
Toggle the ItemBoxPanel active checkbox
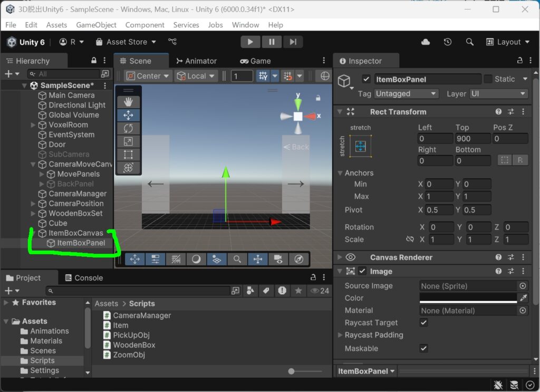[x=366, y=79]
